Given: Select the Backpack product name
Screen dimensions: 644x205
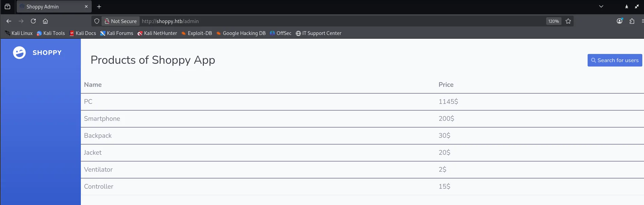Looking at the screenshot, I should pyautogui.click(x=98, y=135).
